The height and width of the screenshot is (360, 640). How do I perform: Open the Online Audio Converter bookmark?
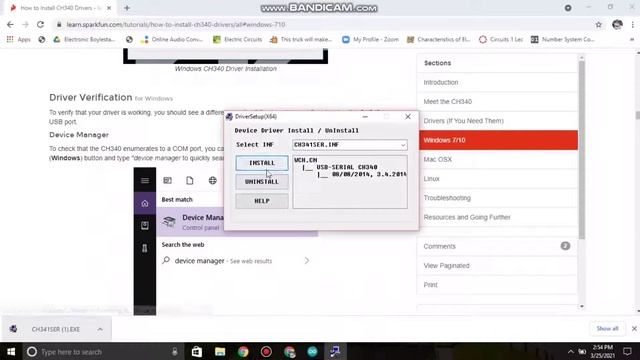(x=171, y=40)
